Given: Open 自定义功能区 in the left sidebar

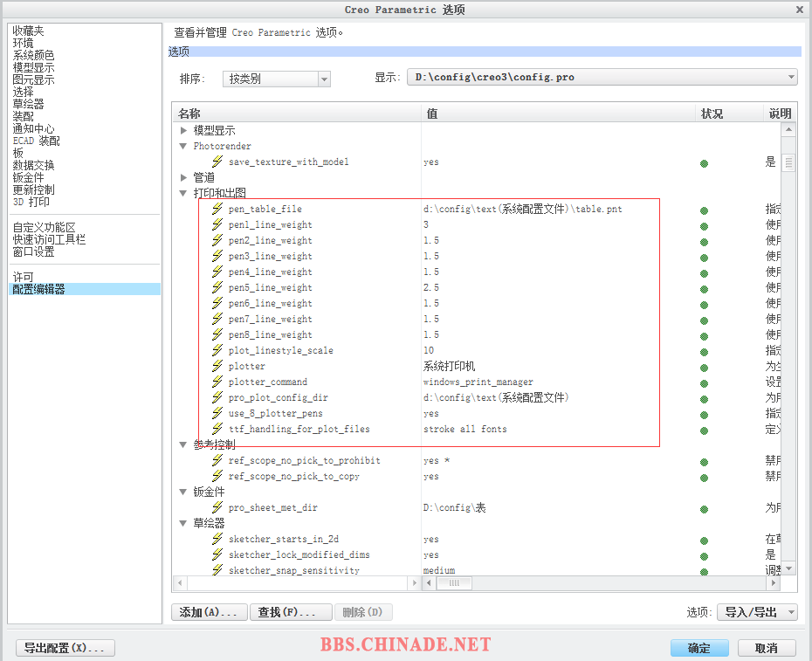Looking at the screenshot, I should click(44, 227).
